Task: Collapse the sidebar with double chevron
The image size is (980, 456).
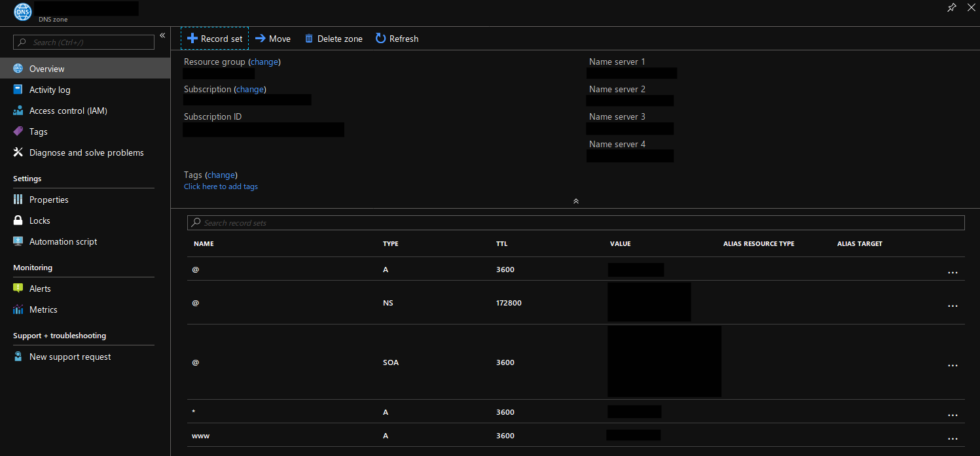Action: (162, 35)
